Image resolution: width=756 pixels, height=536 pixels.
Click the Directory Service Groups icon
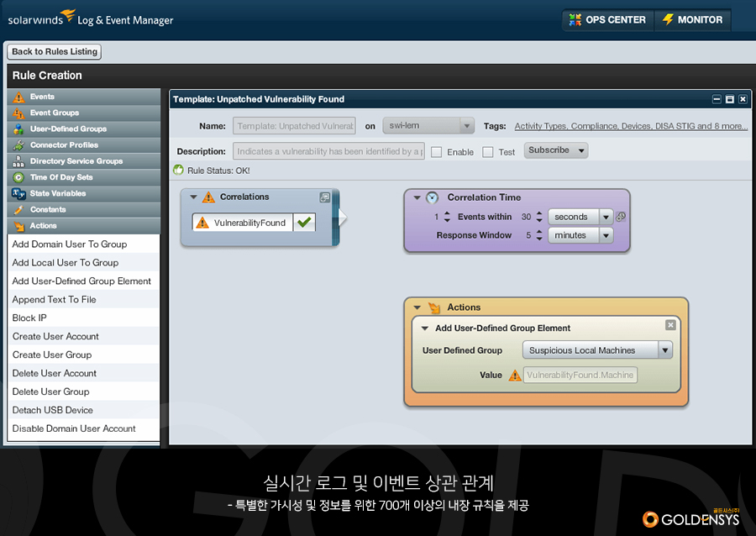(18, 161)
